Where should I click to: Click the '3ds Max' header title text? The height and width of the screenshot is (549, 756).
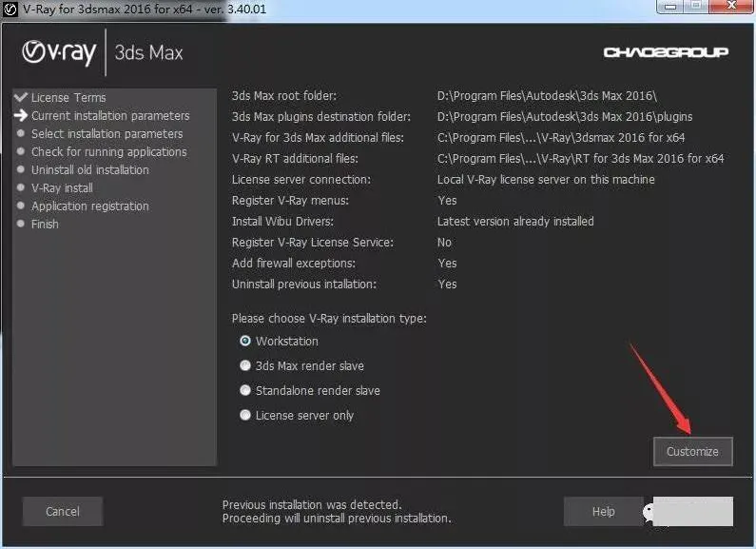(x=148, y=52)
